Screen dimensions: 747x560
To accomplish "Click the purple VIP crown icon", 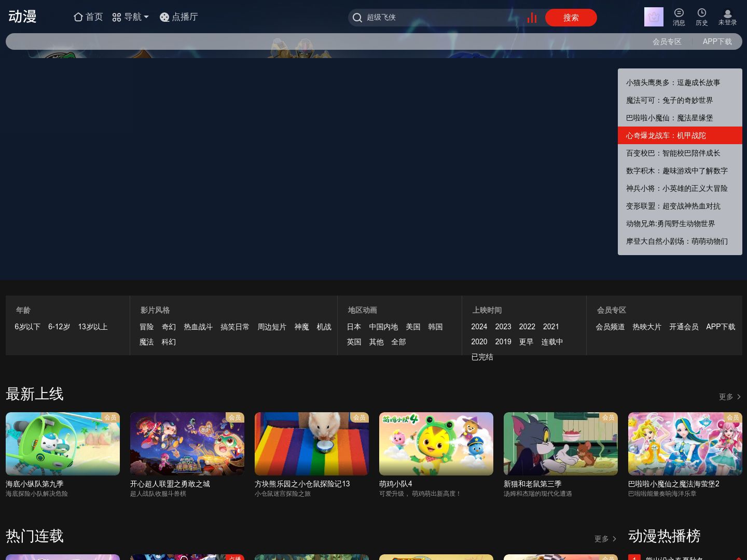I will coord(654,17).
